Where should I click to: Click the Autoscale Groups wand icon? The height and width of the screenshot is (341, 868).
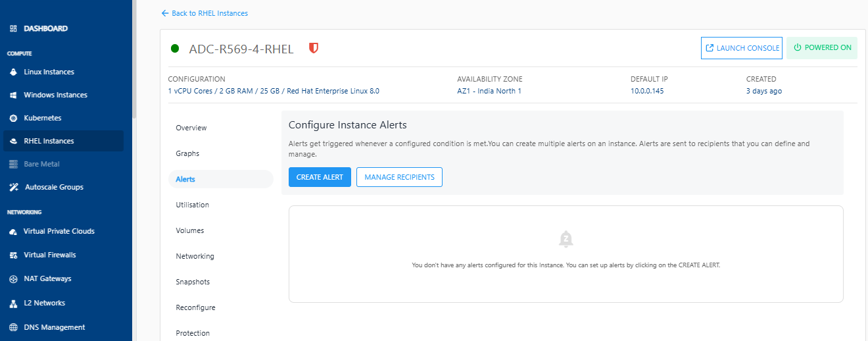(13, 187)
